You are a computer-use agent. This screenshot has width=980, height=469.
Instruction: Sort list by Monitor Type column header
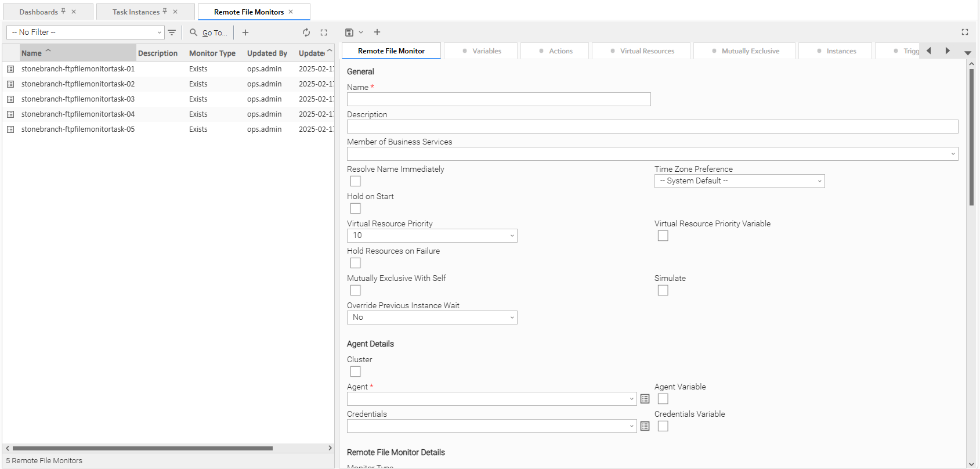coord(212,53)
